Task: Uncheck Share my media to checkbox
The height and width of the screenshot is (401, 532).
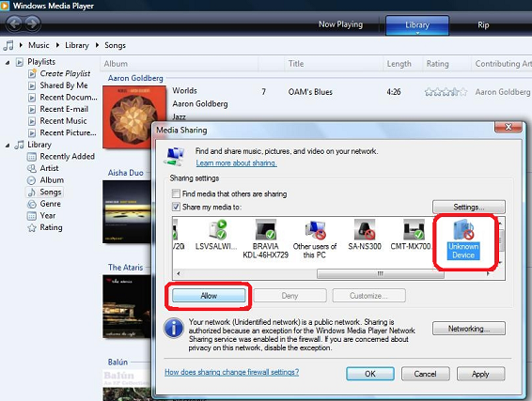Action: coord(176,207)
